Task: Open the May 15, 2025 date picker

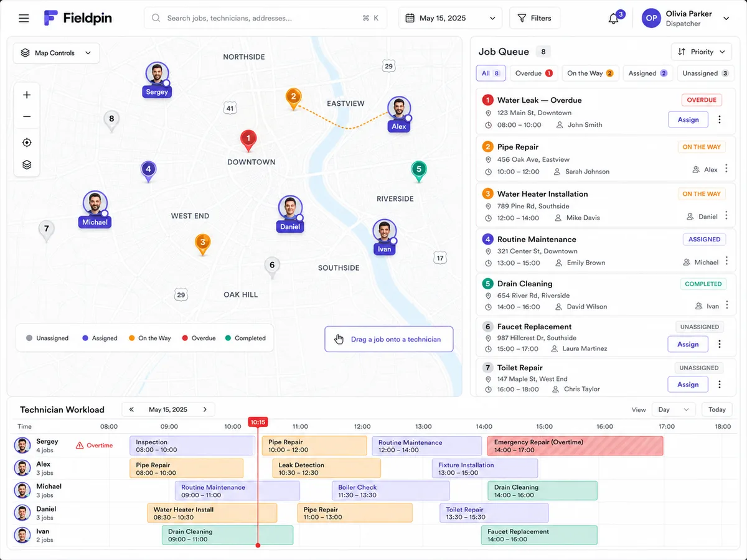Action: (x=451, y=18)
